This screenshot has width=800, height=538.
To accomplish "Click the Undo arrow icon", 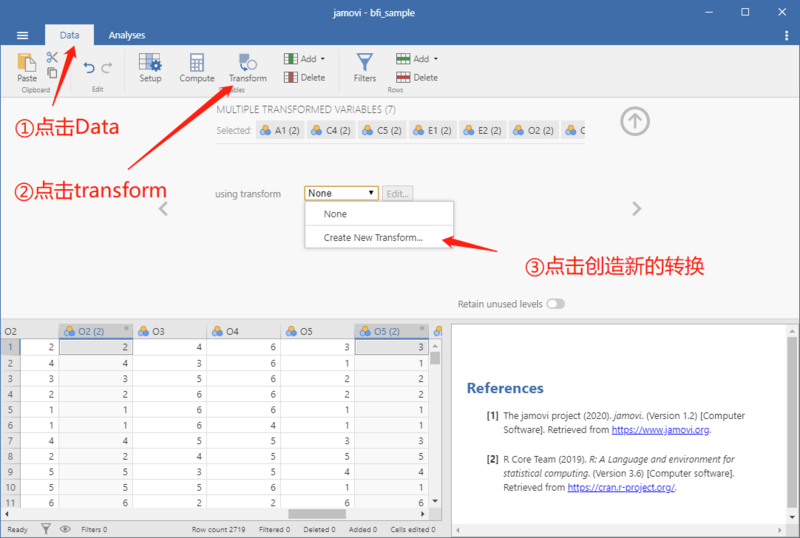I will coord(89,67).
